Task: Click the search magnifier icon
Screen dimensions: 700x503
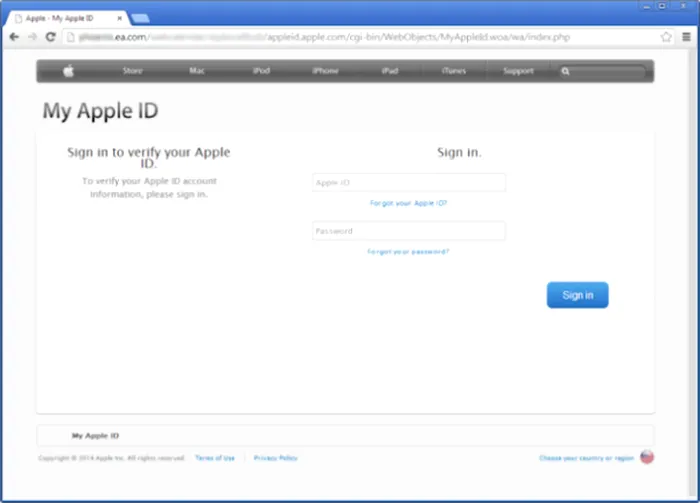Action: 565,71
